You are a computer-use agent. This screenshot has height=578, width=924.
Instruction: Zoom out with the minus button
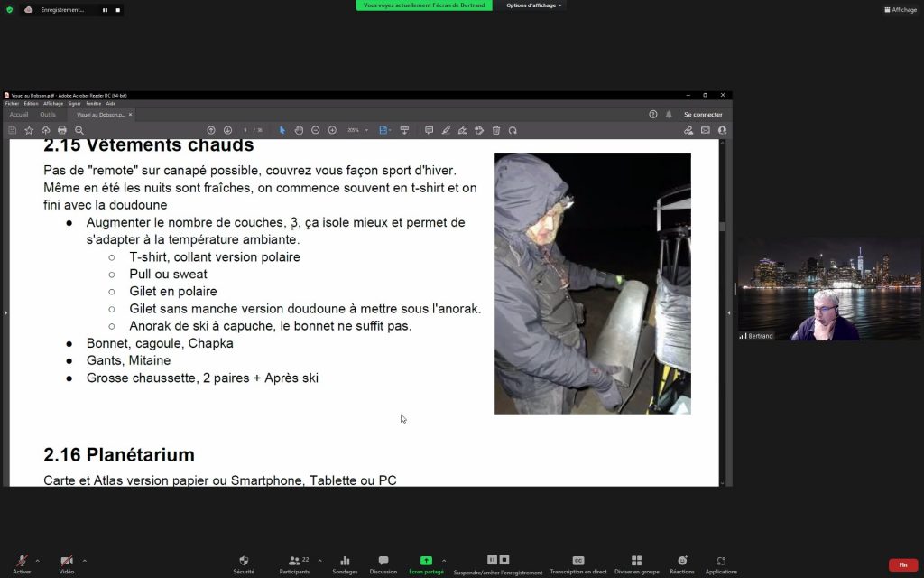[315, 130]
